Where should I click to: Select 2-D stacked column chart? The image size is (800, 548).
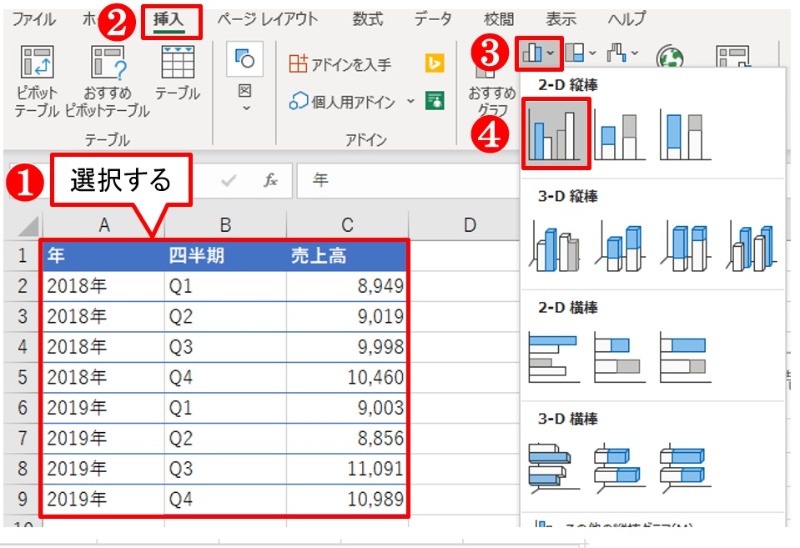(619, 136)
